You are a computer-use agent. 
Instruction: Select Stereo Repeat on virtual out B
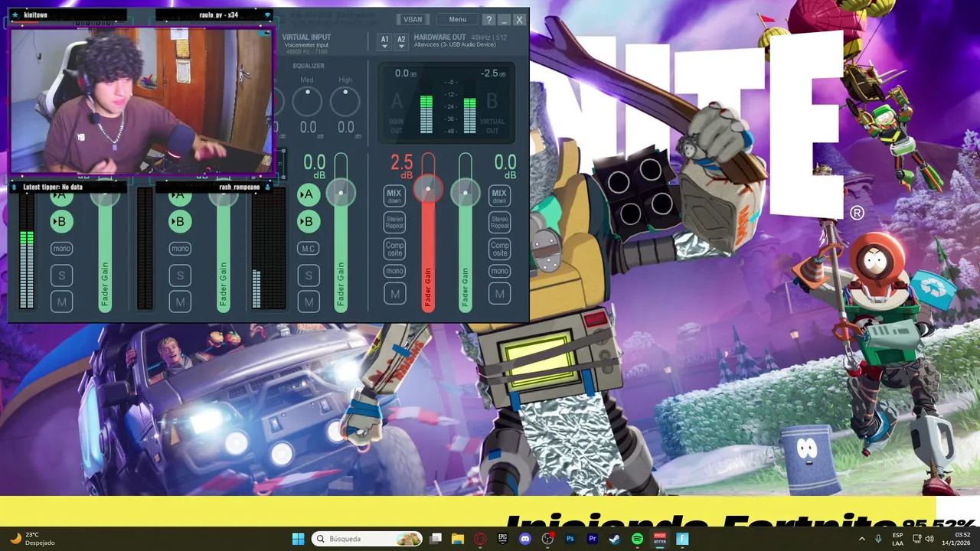[499, 223]
